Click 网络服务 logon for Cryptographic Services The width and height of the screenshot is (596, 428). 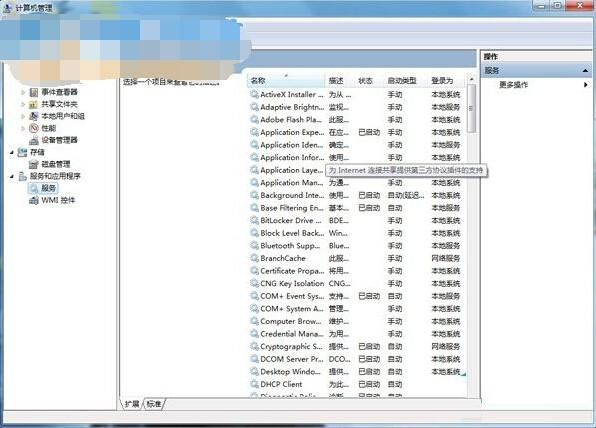point(445,346)
